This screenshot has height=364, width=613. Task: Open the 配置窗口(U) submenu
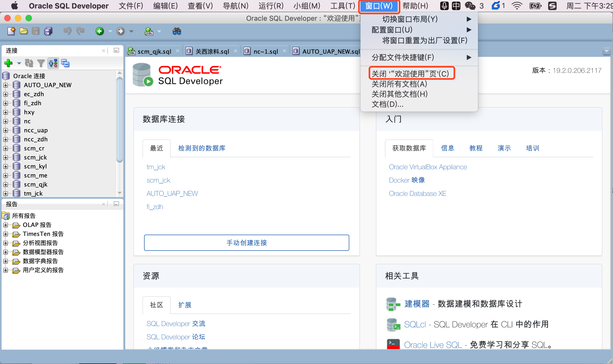tap(419, 30)
